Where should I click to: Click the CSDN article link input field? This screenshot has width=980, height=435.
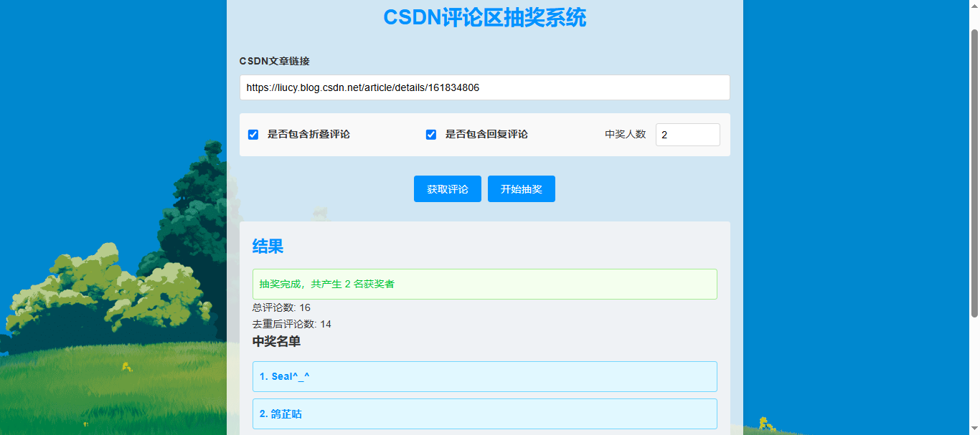tap(484, 87)
